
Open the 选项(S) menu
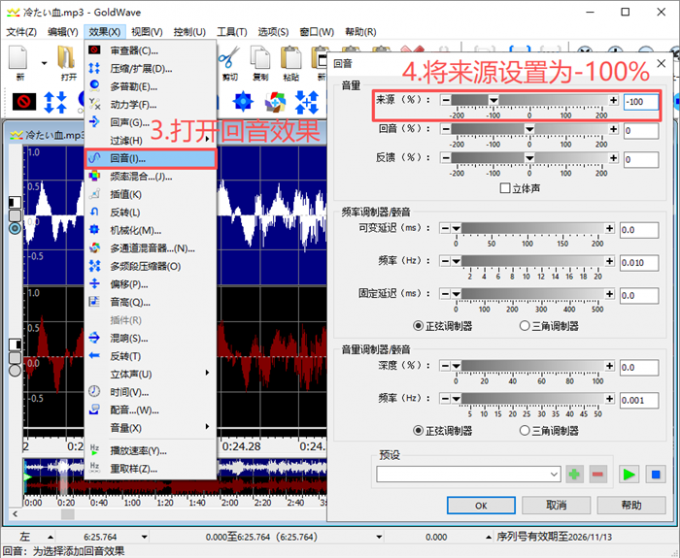pyautogui.click(x=273, y=32)
